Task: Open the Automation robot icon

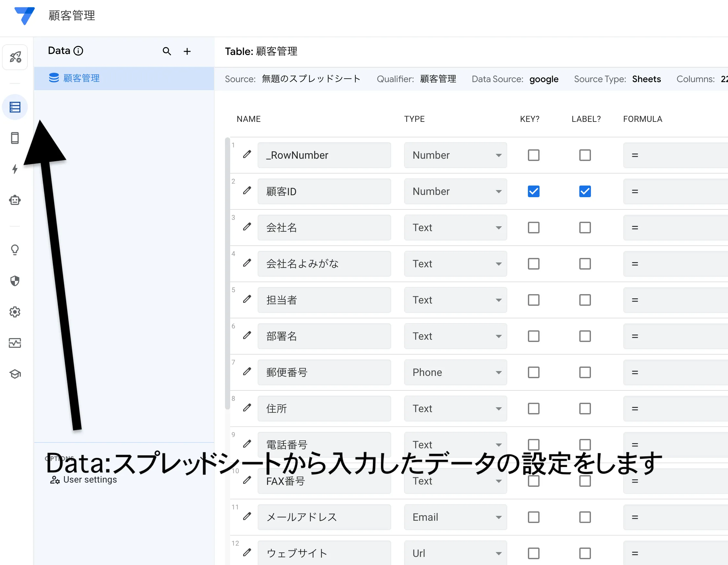Action: [15, 200]
